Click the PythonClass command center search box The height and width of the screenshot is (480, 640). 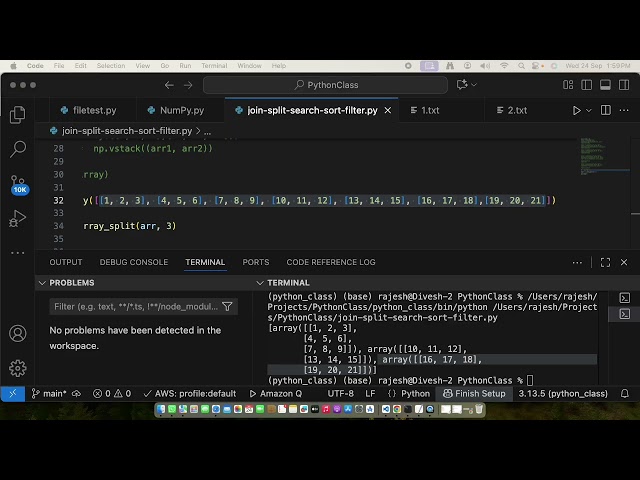tap(325, 85)
